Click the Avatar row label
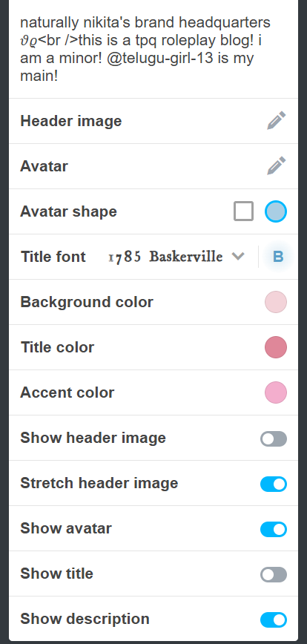The width and height of the screenshot is (307, 644). 44,166
